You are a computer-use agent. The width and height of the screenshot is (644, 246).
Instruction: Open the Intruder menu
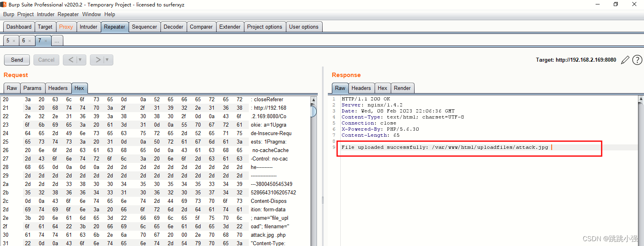[x=46, y=14]
